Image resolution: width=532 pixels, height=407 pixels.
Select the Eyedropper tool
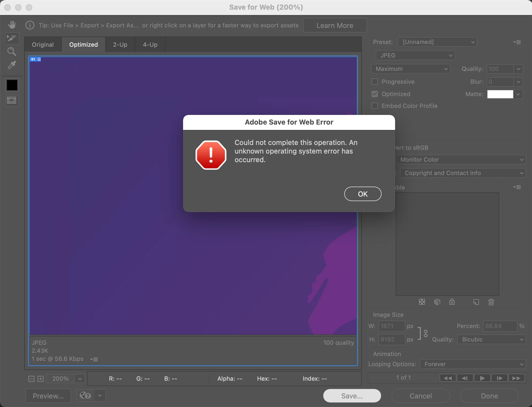point(12,65)
